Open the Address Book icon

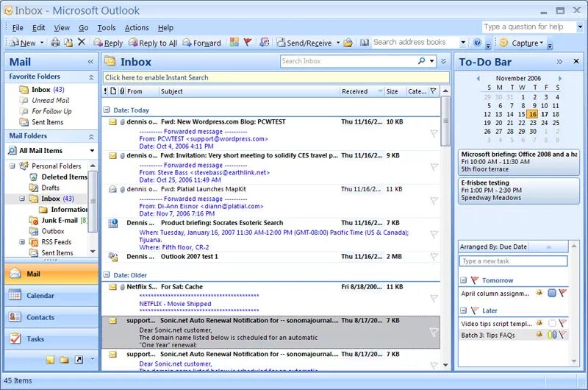(x=364, y=43)
